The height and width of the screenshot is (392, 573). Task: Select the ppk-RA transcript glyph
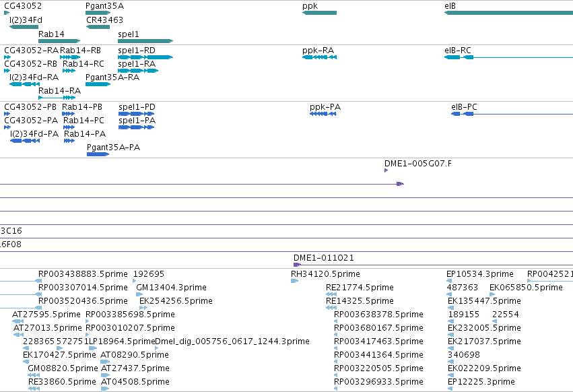[x=319, y=57]
